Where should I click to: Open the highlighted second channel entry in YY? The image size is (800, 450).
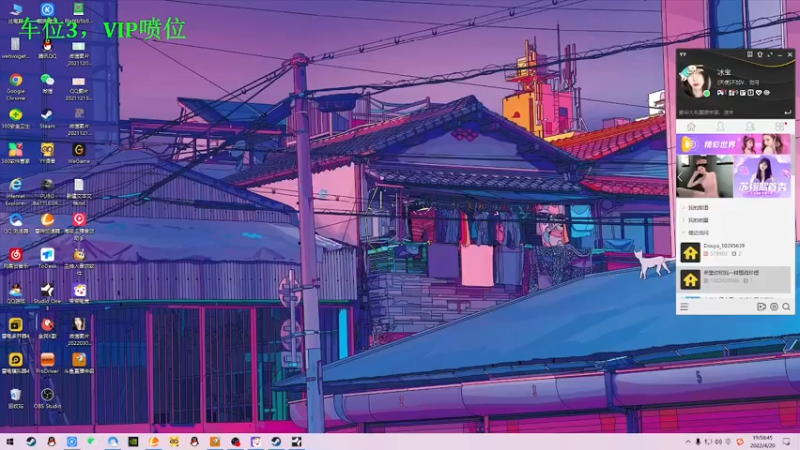[735, 279]
